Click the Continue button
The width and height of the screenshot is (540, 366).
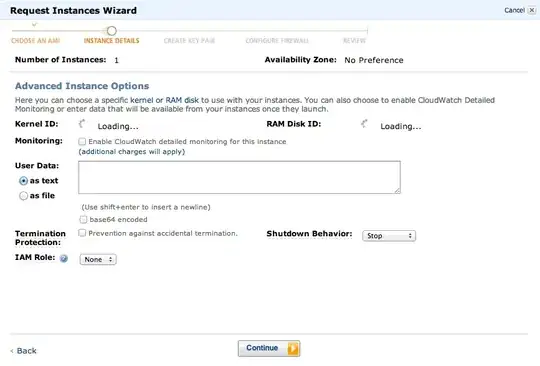tap(269, 348)
